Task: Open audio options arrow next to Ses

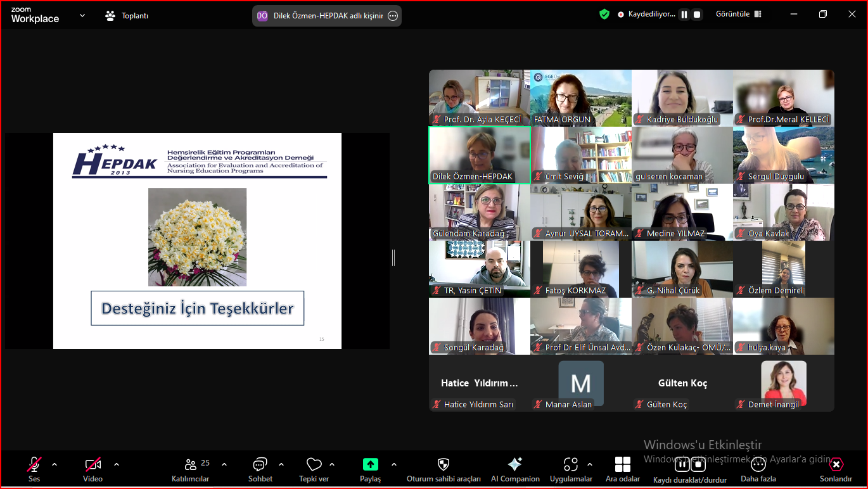Action: (x=54, y=464)
